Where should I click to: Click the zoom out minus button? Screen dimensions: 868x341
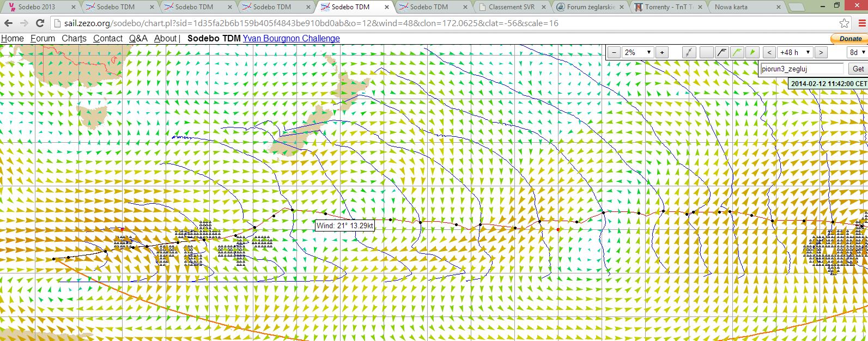tap(614, 52)
